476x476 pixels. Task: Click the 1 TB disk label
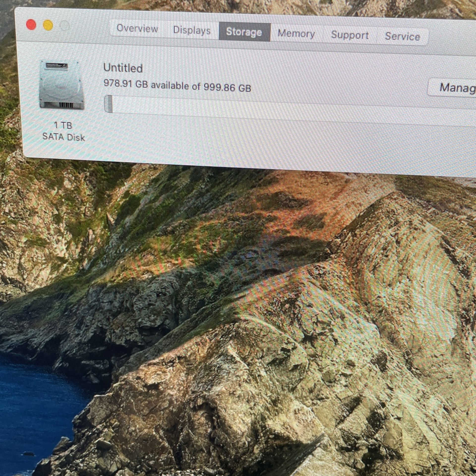click(63, 125)
